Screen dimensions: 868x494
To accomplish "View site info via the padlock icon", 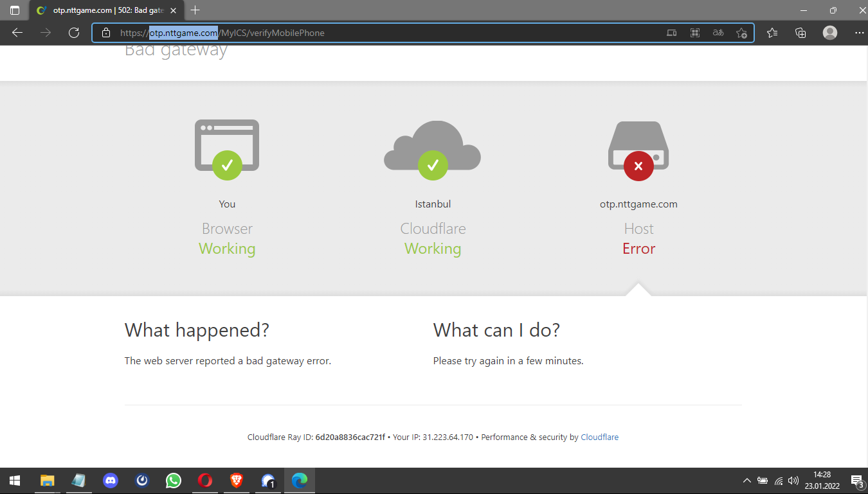I will click(x=106, y=33).
